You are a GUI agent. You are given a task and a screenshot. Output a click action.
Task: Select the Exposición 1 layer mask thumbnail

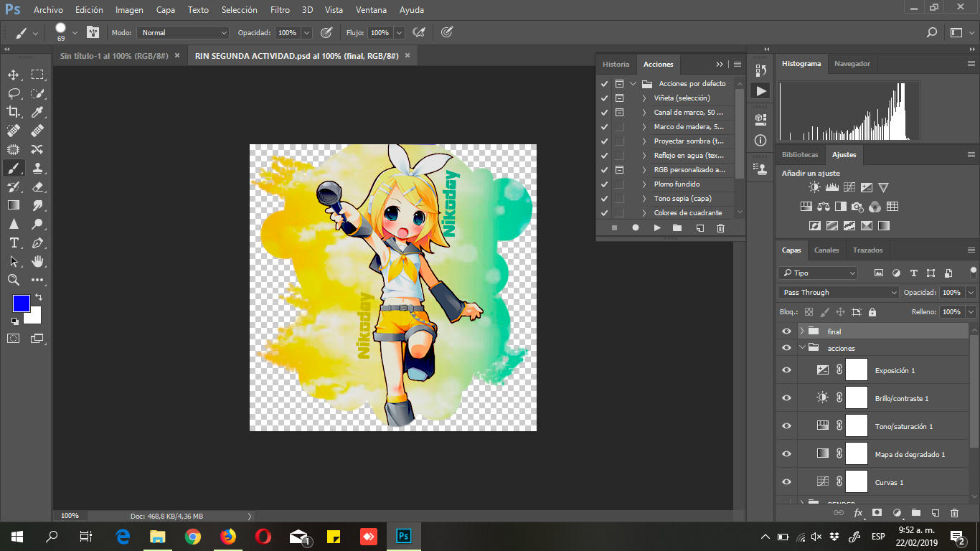point(857,370)
